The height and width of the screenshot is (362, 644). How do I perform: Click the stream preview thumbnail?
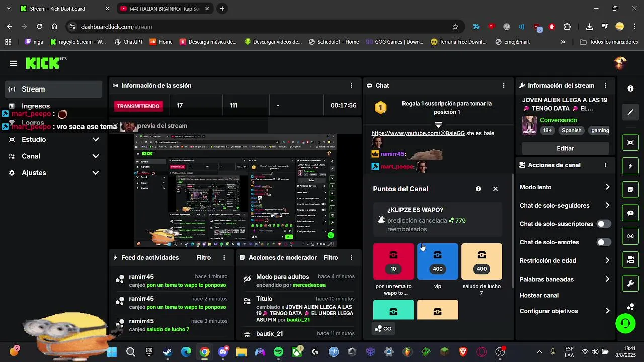(x=235, y=191)
